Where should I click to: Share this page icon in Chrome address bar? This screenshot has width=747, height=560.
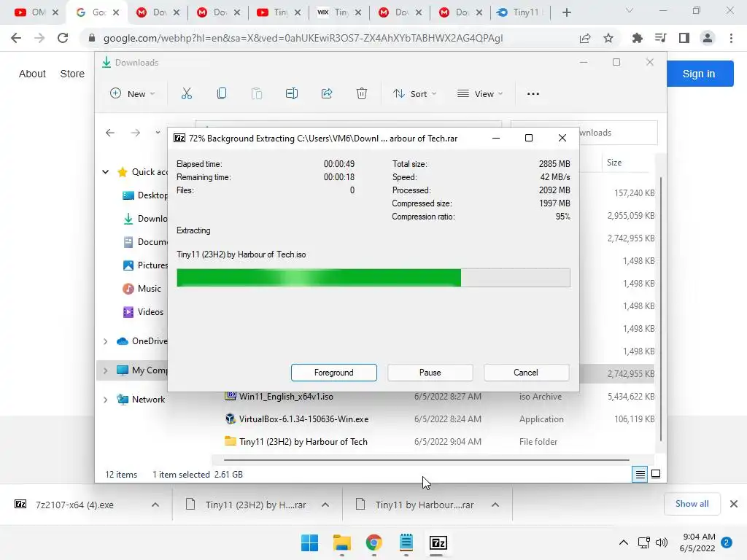(x=585, y=38)
